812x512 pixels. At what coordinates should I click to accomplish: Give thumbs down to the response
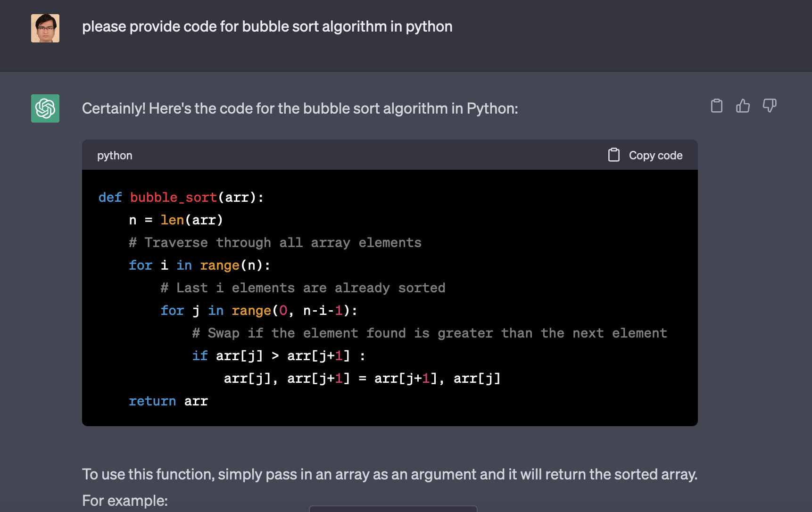click(769, 106)
